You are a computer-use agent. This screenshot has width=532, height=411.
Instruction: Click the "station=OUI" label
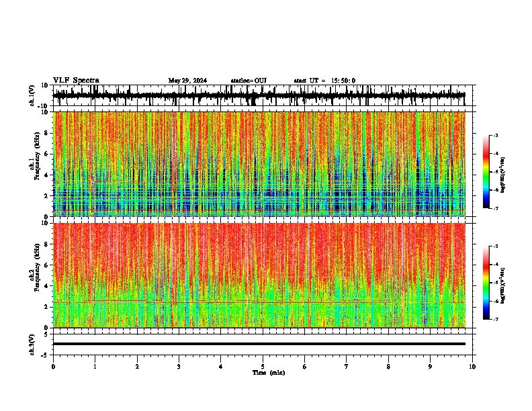249,81
